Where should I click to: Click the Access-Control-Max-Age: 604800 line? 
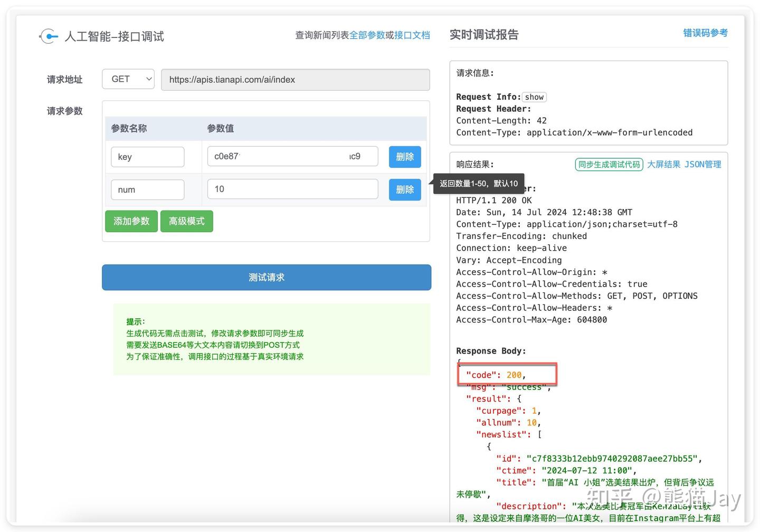[x=531, y=320]
